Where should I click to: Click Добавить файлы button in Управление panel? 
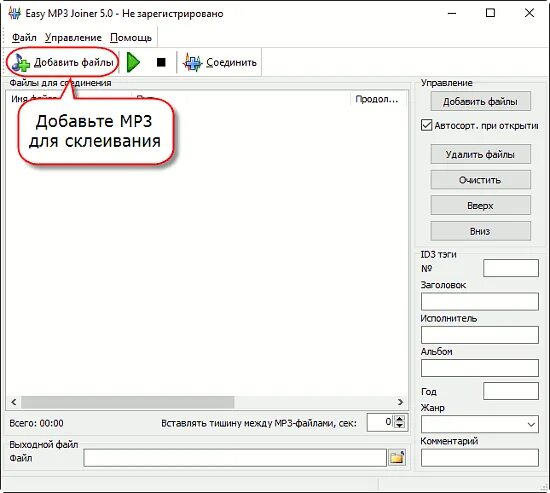[480, 102]
